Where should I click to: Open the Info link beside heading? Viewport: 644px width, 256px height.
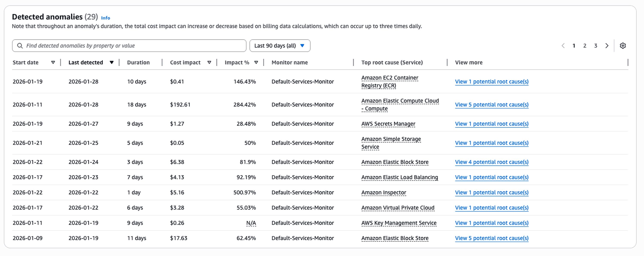click(105, 18)
